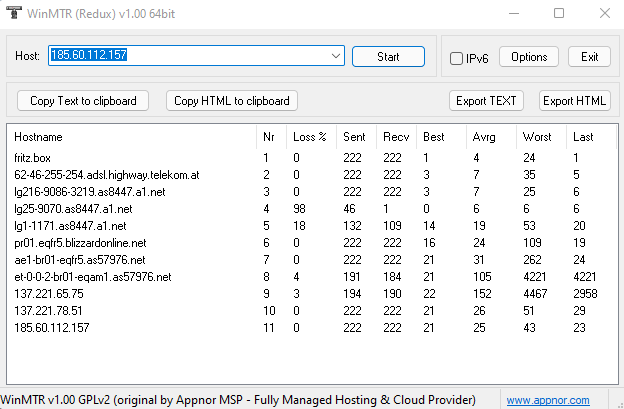Click the WinMTR app icon in title bar
This screenshot has height=409, width=624.
pyautogui.click(x=14, y=13)
